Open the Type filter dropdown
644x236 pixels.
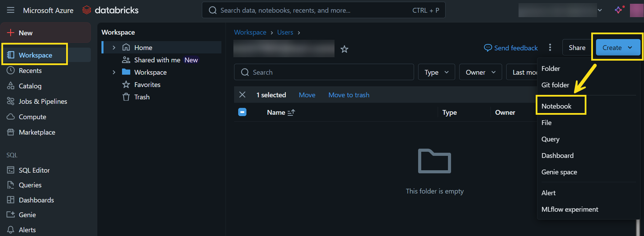pyautogui.click(x=436, y=72)
